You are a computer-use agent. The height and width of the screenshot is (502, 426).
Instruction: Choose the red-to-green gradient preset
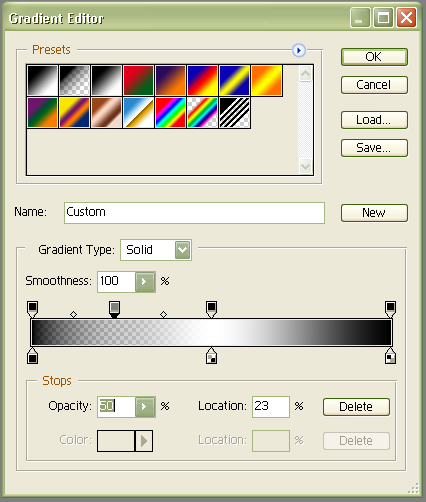138,80
